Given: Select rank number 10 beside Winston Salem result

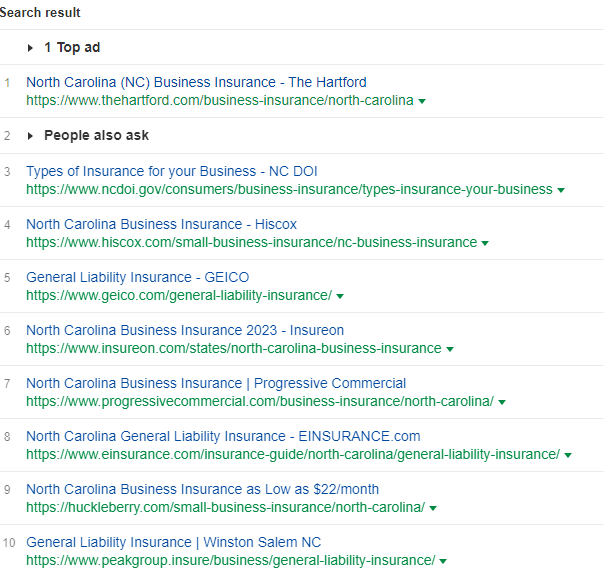Looking at the screenshot, I should coord(9,543).
